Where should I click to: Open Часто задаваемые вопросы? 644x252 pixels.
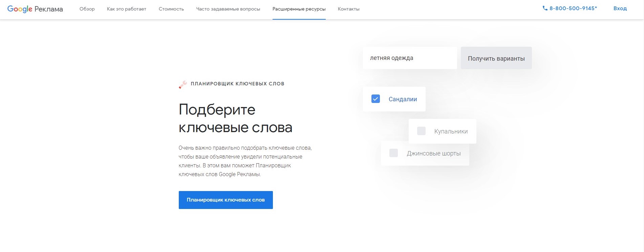[228, 9]
